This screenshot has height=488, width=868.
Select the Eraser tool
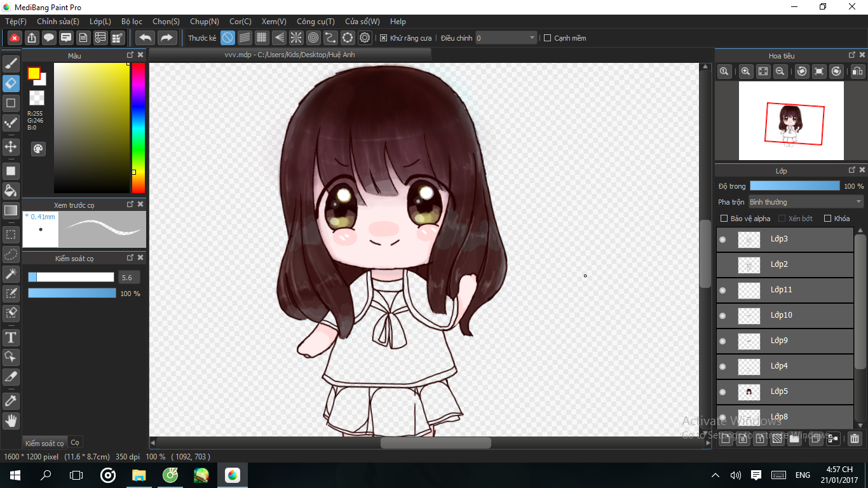(11, 83)
